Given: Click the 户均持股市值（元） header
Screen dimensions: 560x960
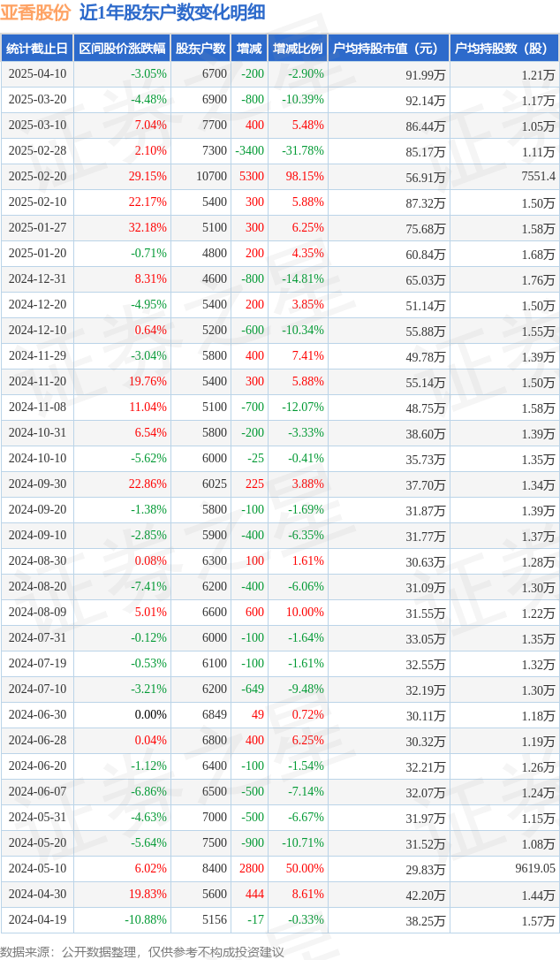Looking at the screenshot, I should [x=389, y=49].
